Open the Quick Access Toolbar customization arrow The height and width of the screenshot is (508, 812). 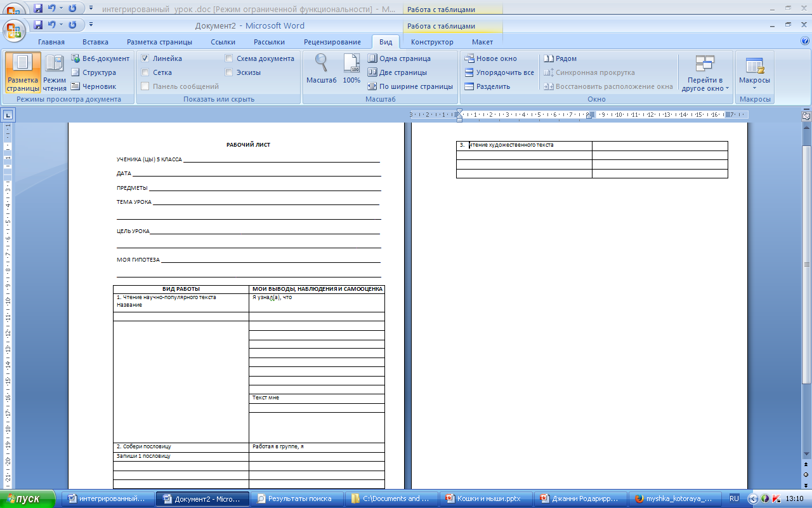[91, 25]
